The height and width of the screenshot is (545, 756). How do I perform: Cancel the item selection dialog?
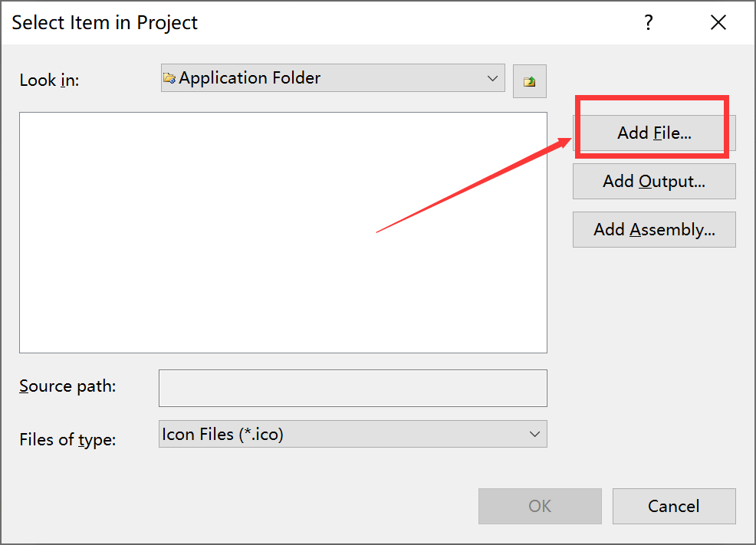point(674,506)
